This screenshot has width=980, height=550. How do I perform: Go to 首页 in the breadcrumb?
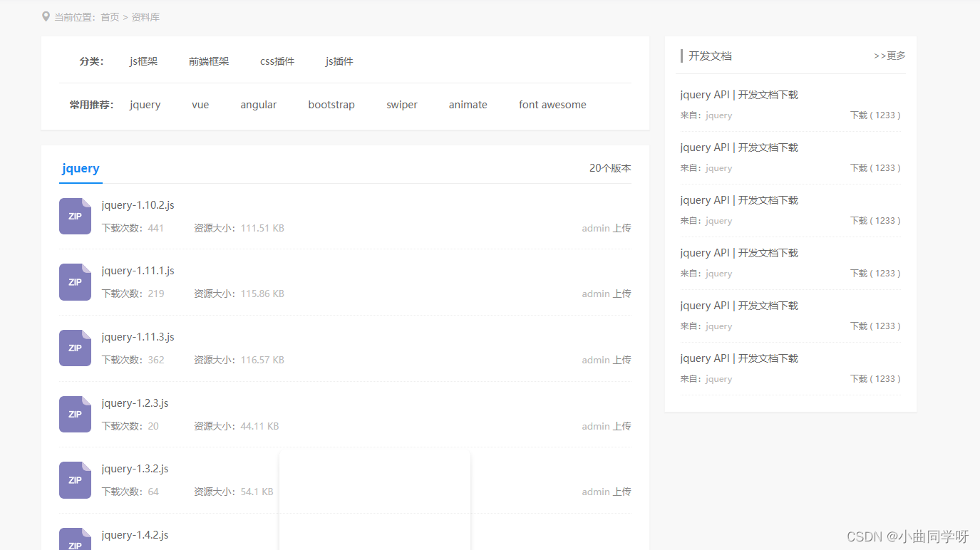tap(110, 17)
